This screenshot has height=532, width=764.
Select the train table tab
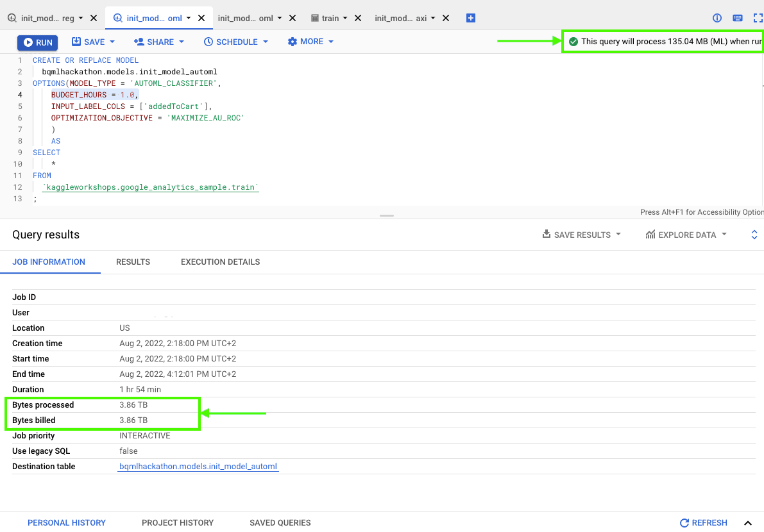pos(330,18)
